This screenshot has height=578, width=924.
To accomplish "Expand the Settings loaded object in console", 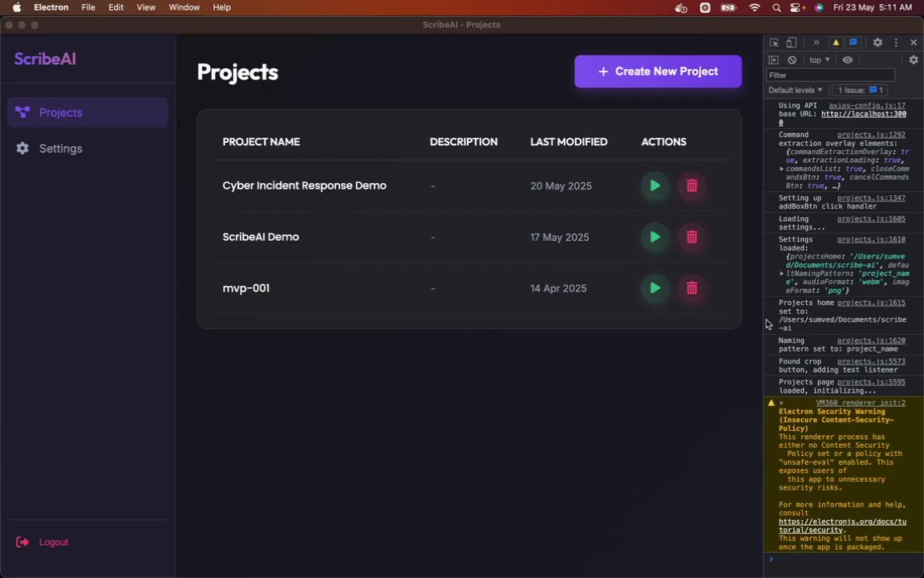I will pos(782,274).
